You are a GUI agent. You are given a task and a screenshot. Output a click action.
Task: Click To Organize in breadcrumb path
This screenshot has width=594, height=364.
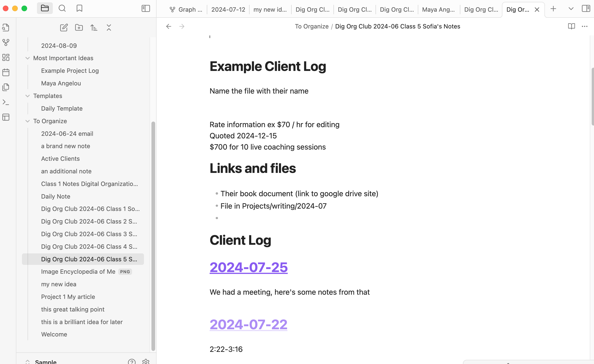coord(311,26)
